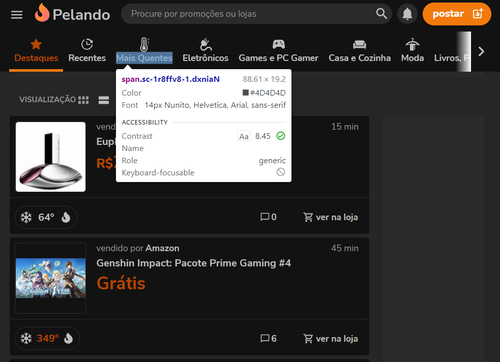Open the notifications bell
500x362 pixels.
[x=407, y=14]
